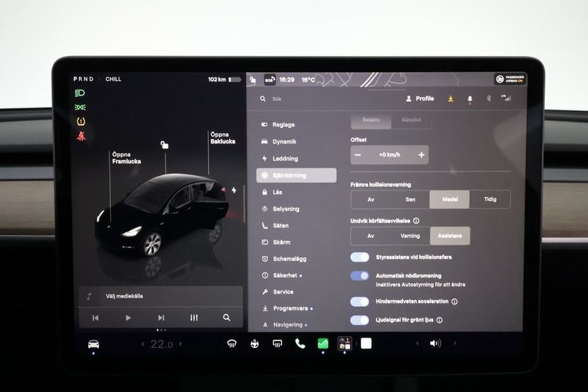The image size is (588, 392).
Task: Open media search magnifier
Action: point(226,318)
